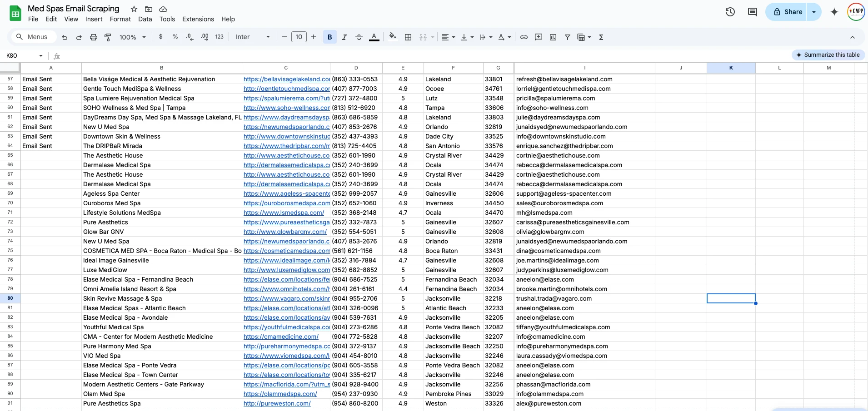Select row 80 header

click(x=10, y=298)
